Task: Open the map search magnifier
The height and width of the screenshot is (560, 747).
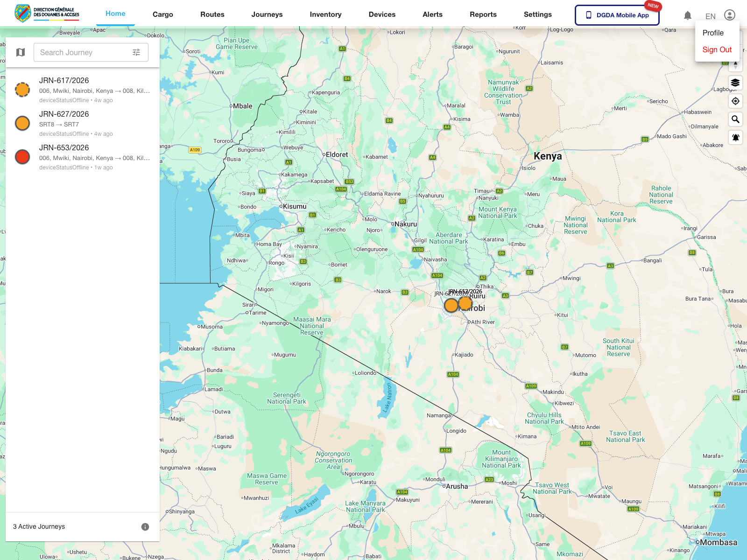Action: (735, 119)
